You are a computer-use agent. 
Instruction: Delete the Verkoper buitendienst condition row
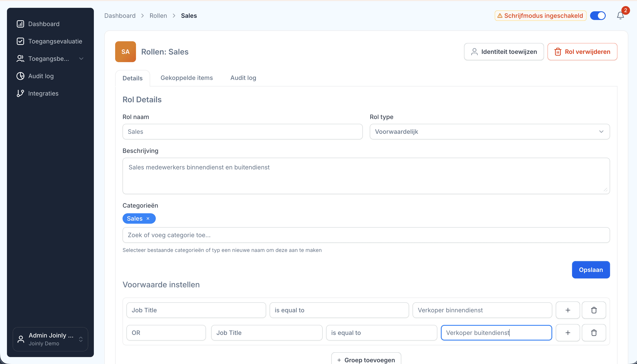[594, 333]
